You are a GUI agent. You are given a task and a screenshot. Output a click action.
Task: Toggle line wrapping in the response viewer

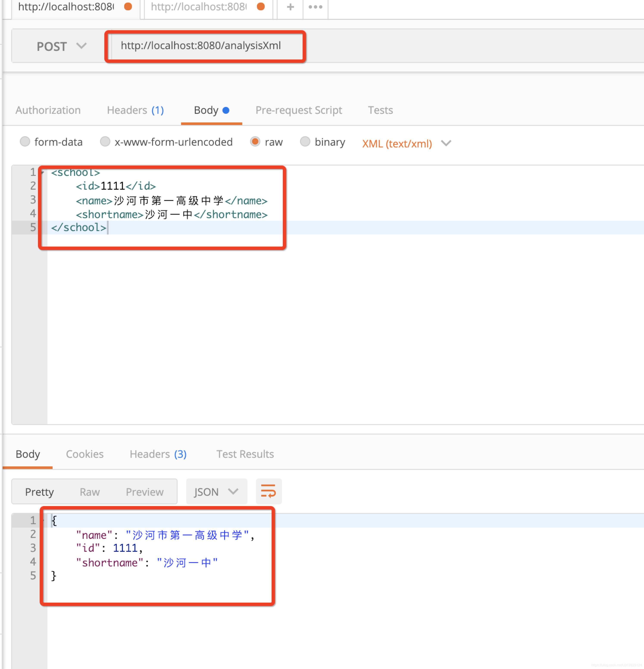[x=269, y=491]
